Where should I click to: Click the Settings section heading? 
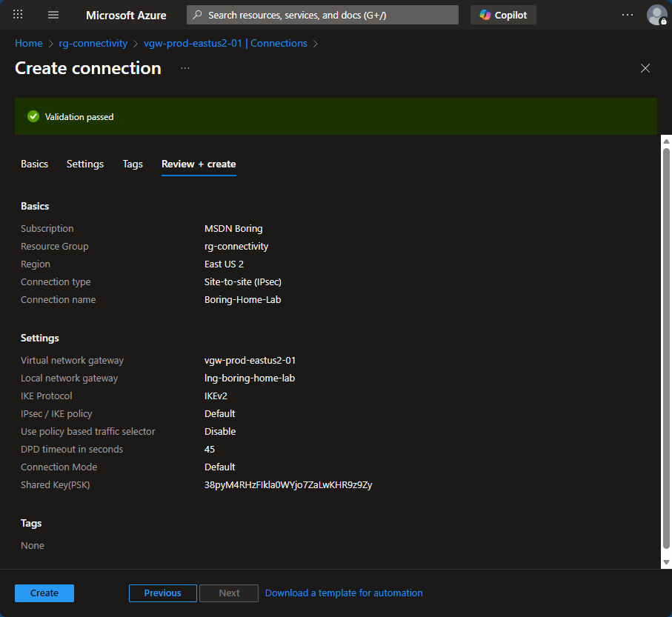coord(40,338)
